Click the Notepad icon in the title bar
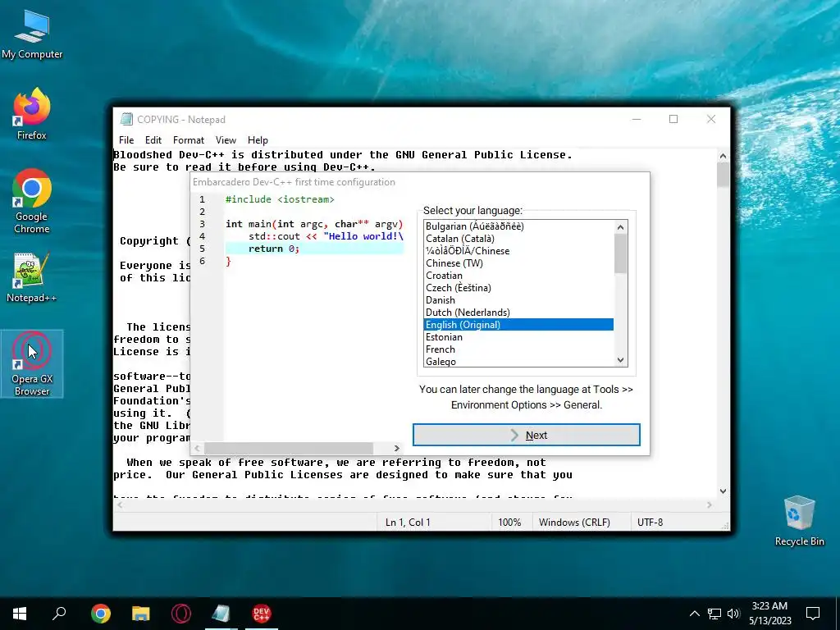Viewport: 840px width, 630px height. coord(126,119)
